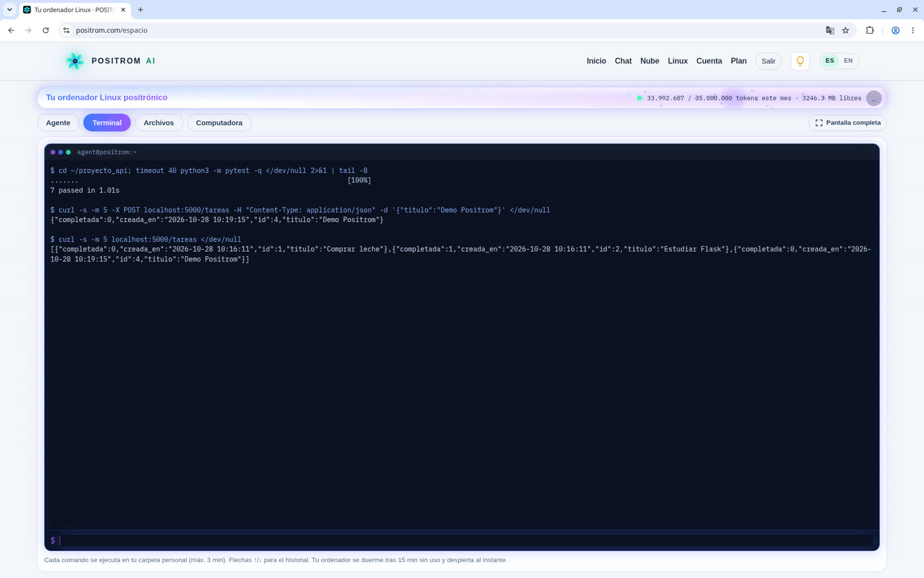Open the Cuenta page
This screenshot has height=578, width=924.
pyautogui.click(x=709, y=61)
